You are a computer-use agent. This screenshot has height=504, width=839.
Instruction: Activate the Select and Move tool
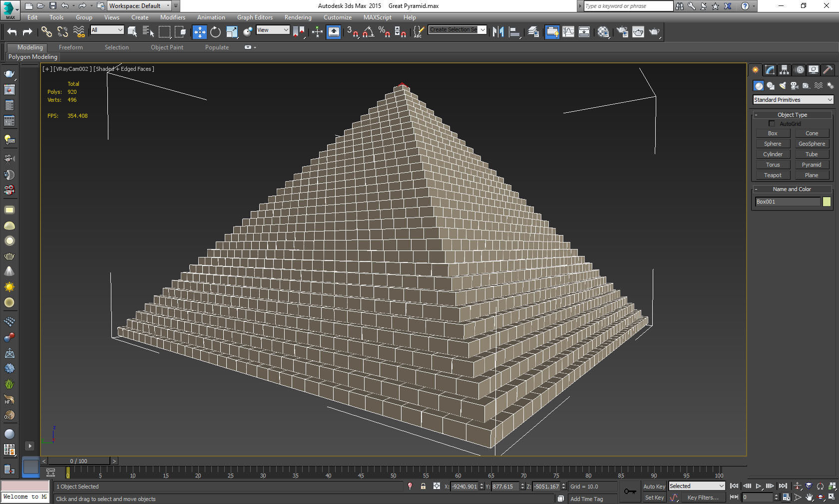199,32
